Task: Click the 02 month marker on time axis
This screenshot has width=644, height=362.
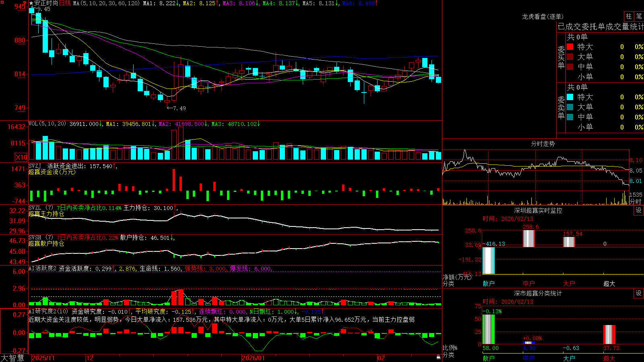Action: (381, 358)
